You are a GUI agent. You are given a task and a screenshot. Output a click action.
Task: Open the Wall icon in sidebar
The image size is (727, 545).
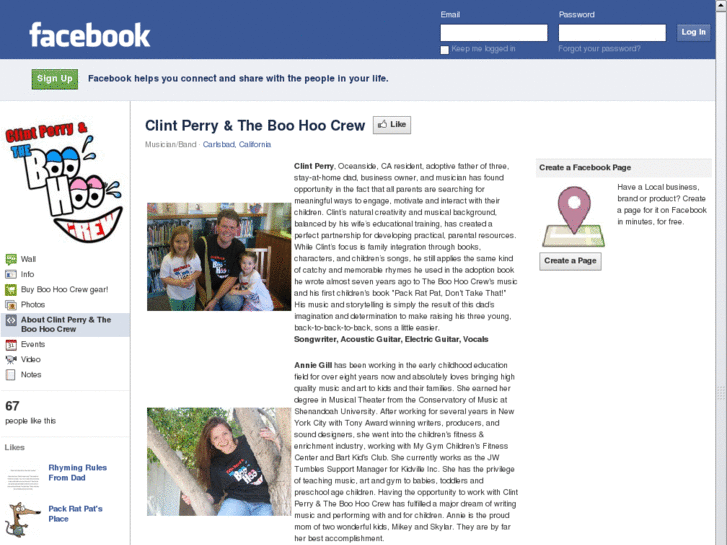[11, 259]
